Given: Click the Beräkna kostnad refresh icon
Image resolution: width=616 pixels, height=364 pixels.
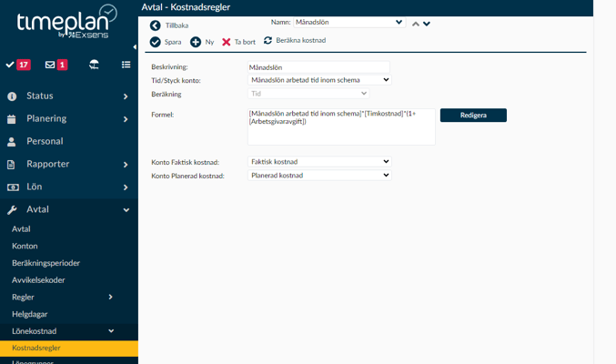Looking at the screenshot, I should coord(268,40).
